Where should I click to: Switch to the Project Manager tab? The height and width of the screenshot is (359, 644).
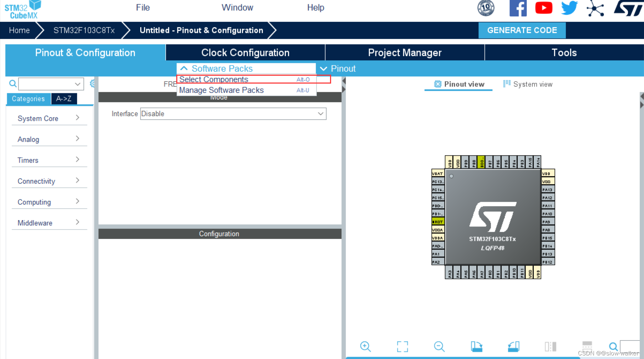coord(405,53)
